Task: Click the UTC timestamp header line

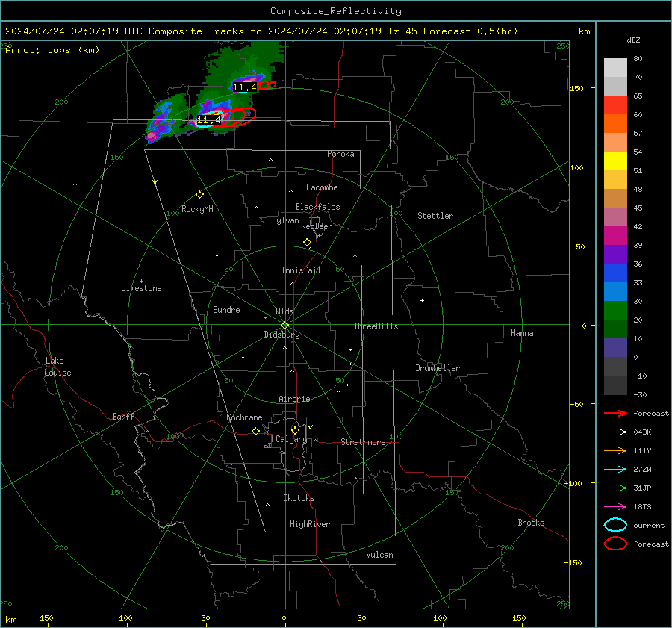Action: point(261,31)
